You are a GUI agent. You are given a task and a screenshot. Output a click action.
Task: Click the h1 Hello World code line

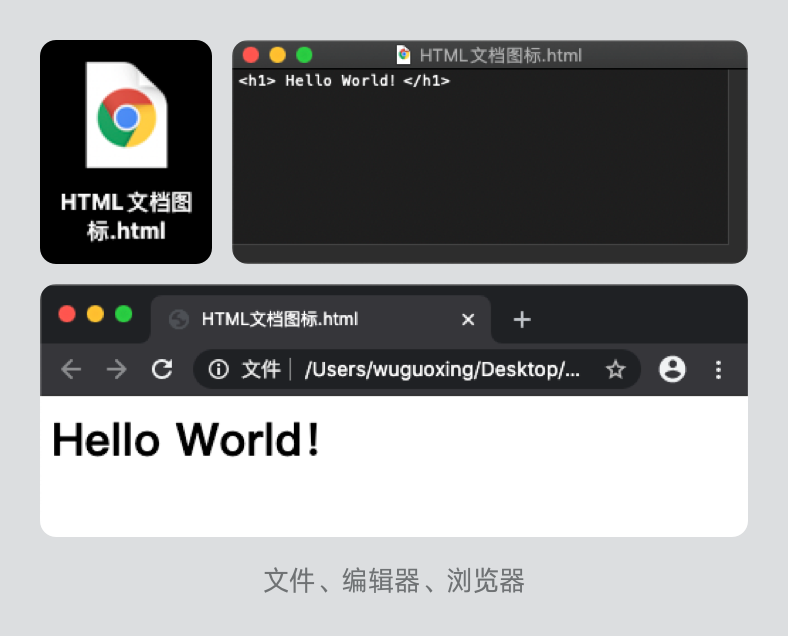pos(344,80)
